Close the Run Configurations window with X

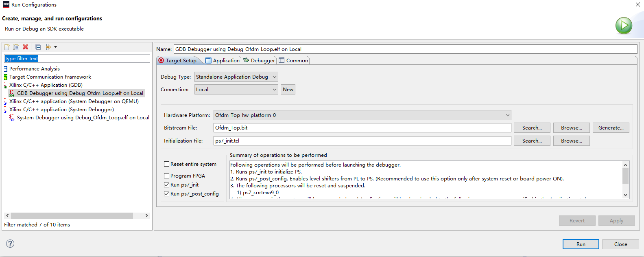[x=637, y=4]
